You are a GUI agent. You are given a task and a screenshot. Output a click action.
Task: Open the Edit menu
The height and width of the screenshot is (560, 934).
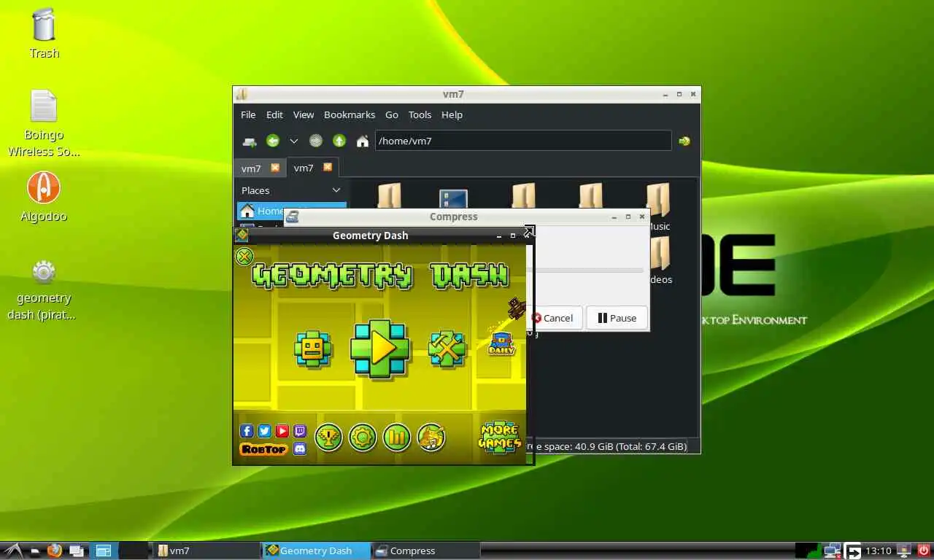(x=274, y=114)
